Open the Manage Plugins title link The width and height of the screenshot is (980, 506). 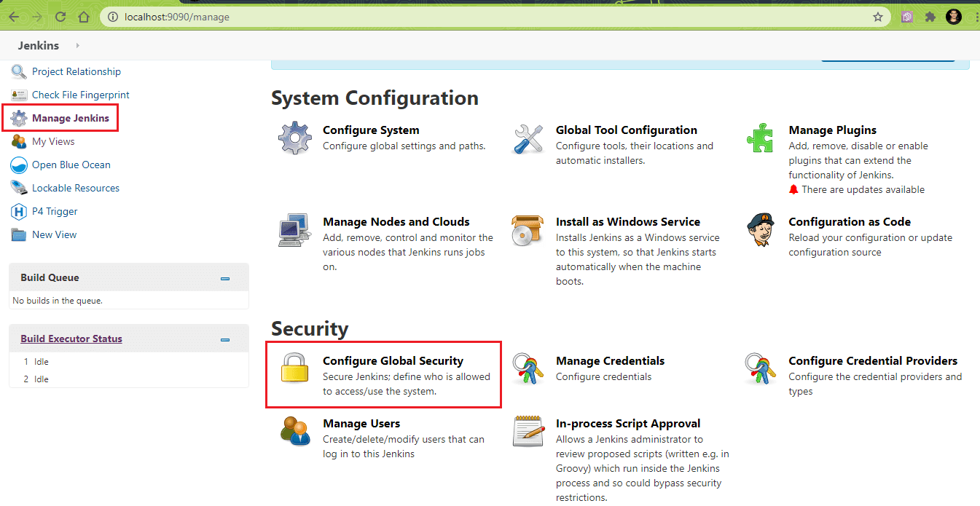pos(833,130)
